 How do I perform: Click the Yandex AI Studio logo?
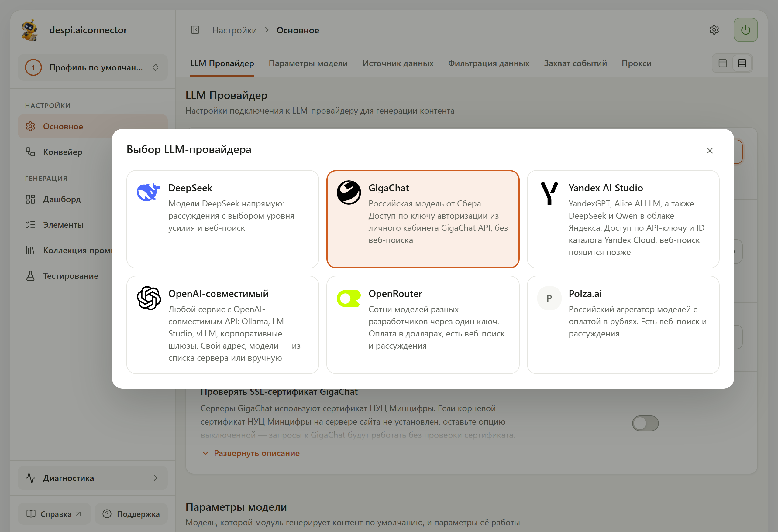tap(549, 193)
